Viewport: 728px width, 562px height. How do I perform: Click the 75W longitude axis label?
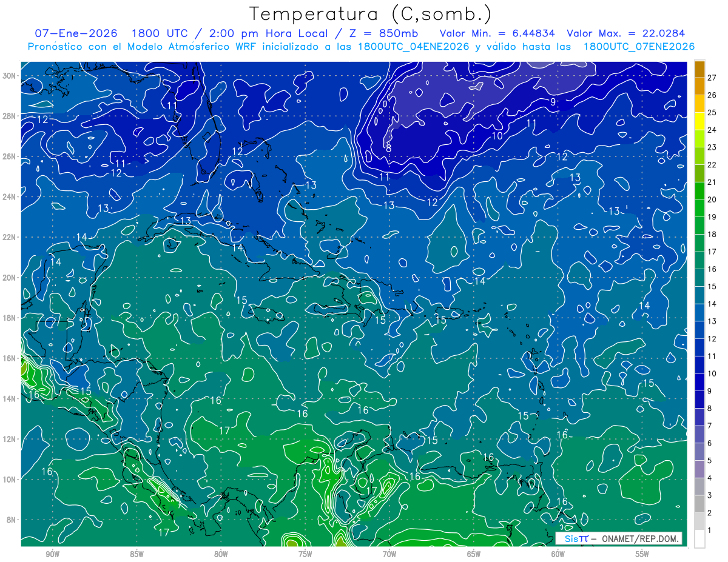click(305, 555)
